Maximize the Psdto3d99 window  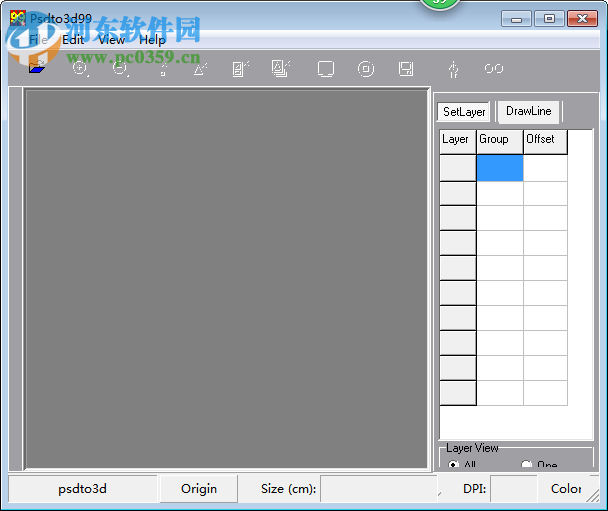coord(549,19)
